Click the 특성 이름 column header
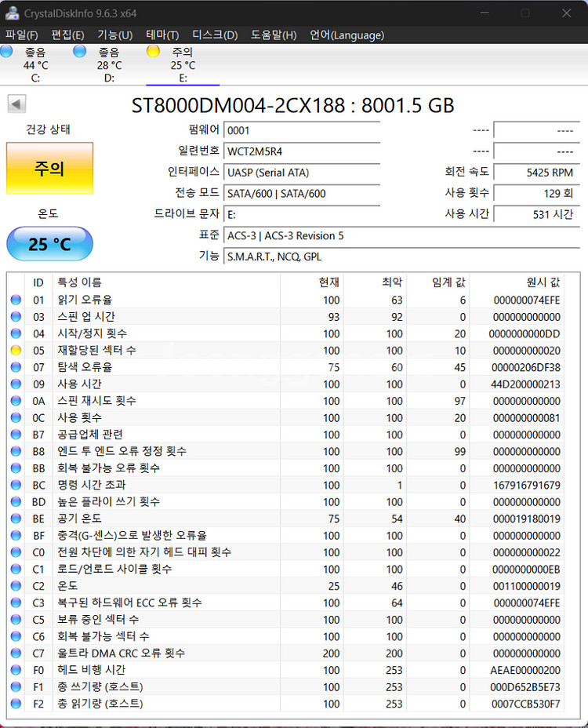588x728 pixels. [x=79, y=282]
